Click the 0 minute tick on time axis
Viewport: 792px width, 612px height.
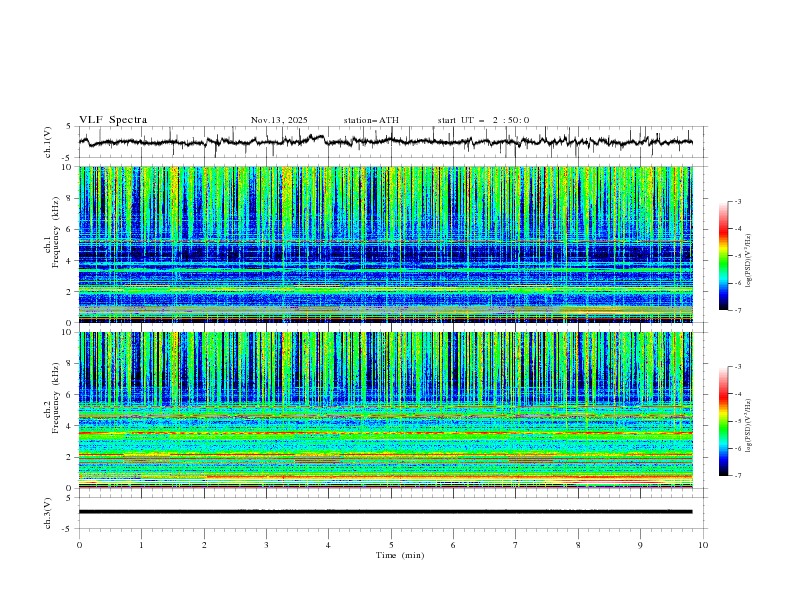(x=79, y=545)
